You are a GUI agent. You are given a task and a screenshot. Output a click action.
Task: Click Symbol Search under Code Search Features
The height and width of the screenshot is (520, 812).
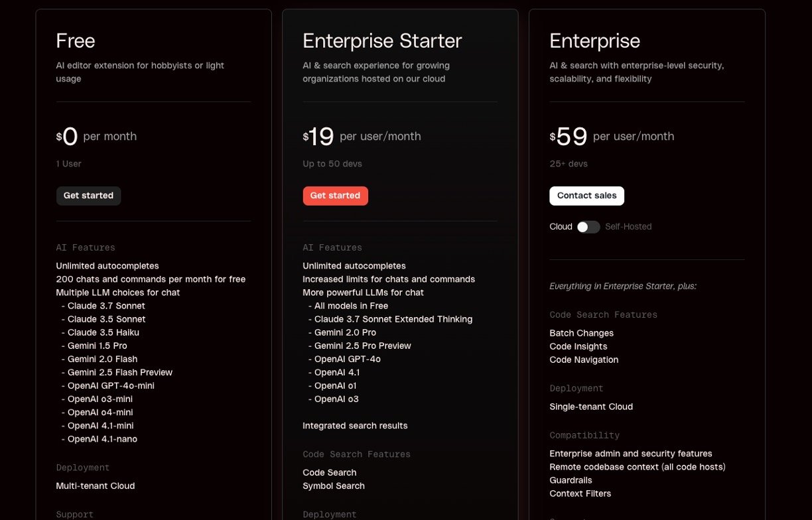point(334,486)
